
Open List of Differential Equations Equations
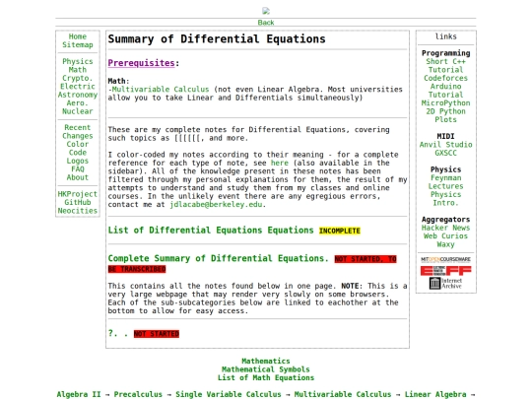tap(211, 231)
